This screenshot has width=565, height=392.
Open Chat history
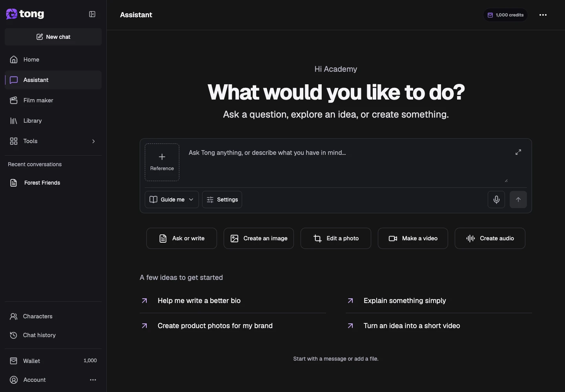click(x=53, y=335)
